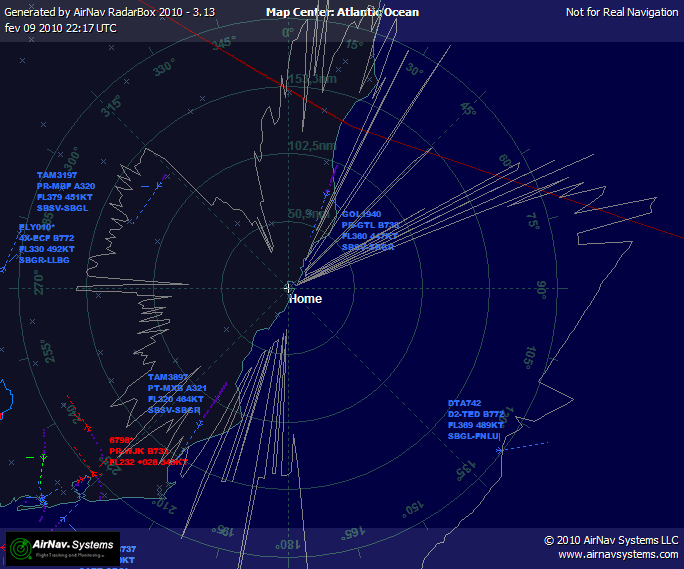The image size is (684, 569).
Task: Click the 102,5nm range ring label
Action: pos(311,146)
